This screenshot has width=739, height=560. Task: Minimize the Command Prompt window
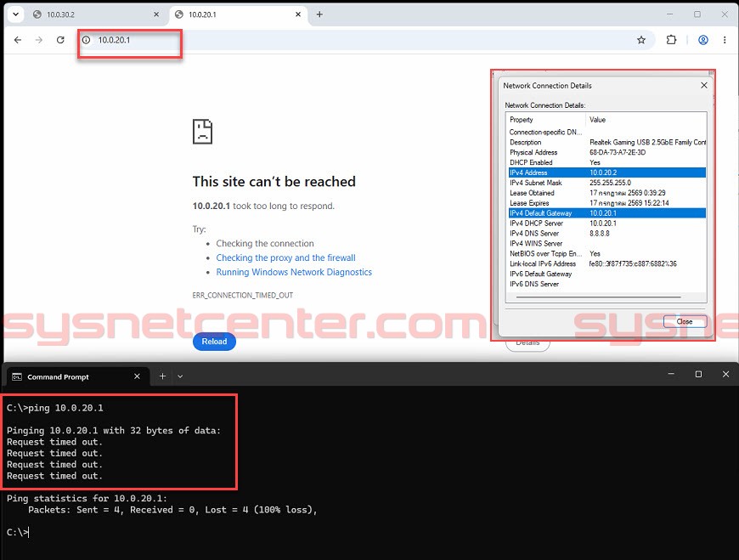pos(671,374)
